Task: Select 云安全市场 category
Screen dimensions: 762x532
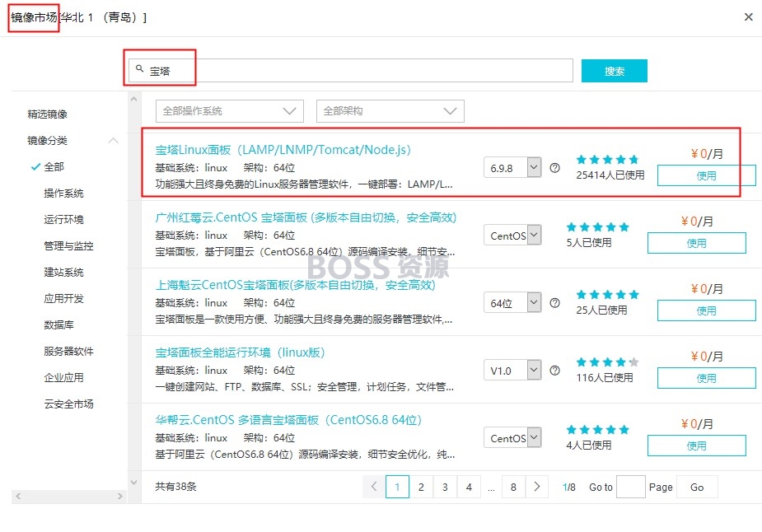Action: click(x=68, y=404)
